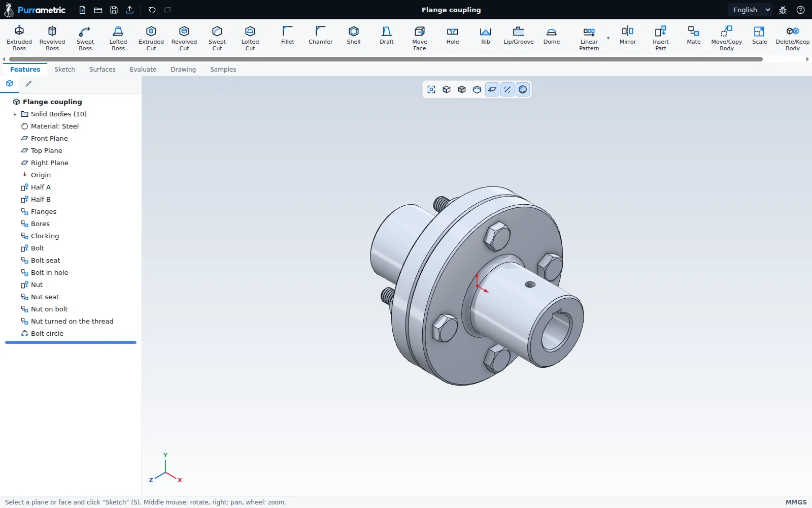812x508 pixels.
Task: Open the Surfaces tab
Action: coord(102,69)
